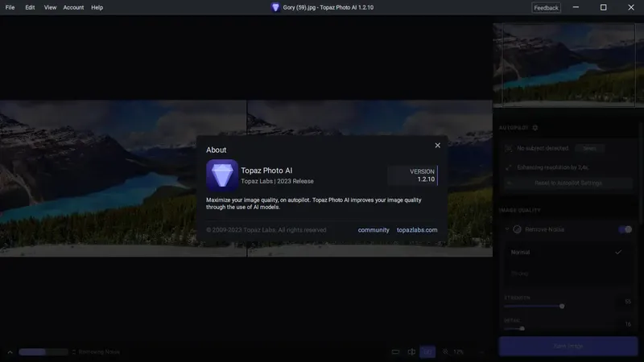The height and width of the screenshot is (362, 644).
Task: Click the Topaz Photo AI gem logo in About dialog
Action: (x=222, y=175)
